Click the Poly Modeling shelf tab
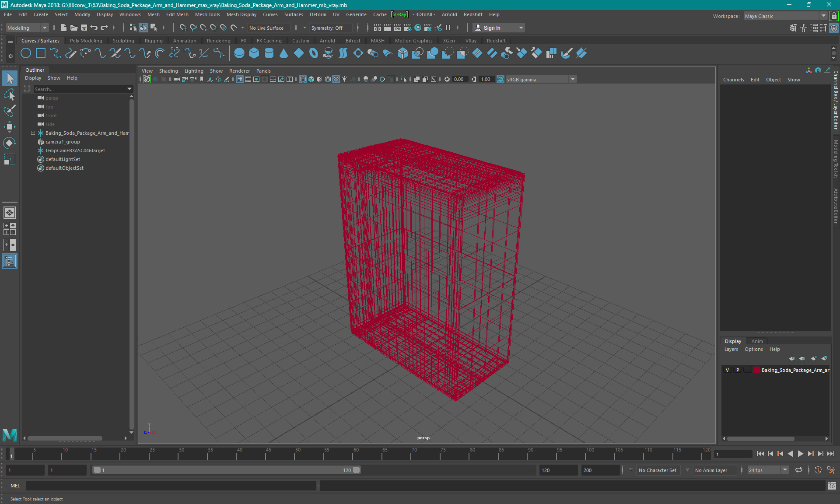The image size is (840, 504). coord(86,40)
